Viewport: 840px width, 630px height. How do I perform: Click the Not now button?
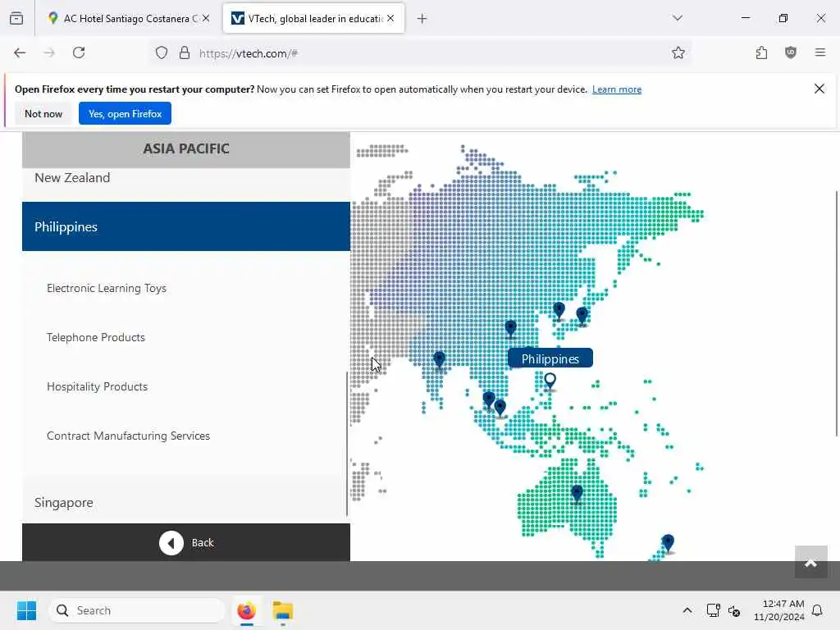coord(43,113)
